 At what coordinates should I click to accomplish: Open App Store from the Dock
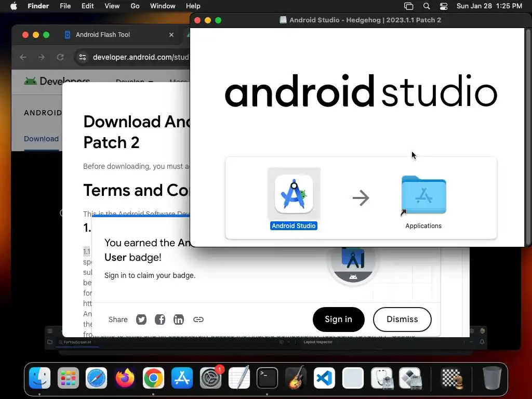point(182,378)
